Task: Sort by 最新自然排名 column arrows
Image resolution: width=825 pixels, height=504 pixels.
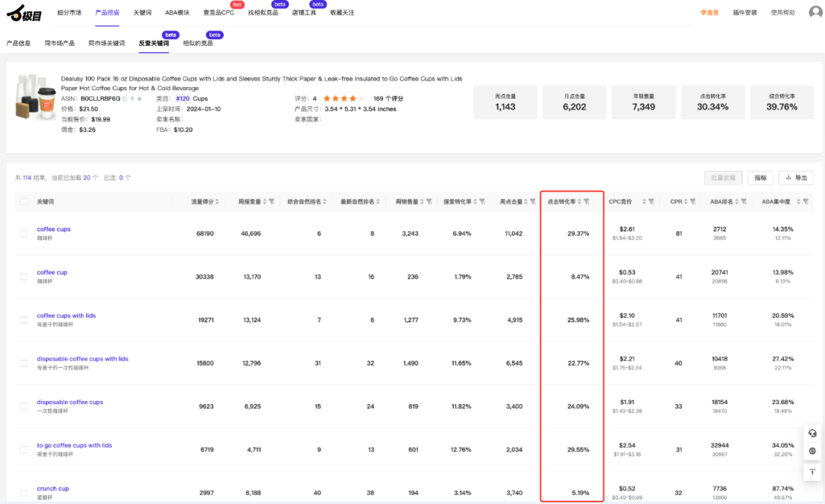Action: pyautogui.click(x=377, y=202)
